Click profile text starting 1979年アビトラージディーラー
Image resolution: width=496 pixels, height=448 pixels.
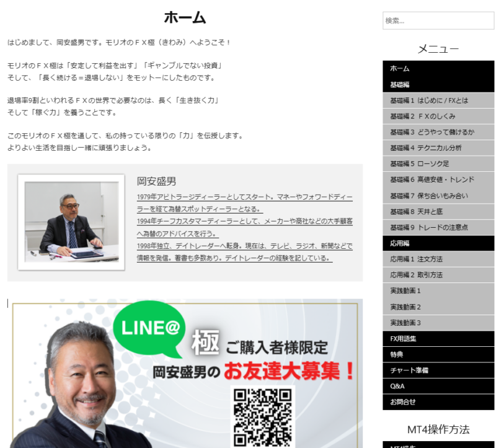[x=244, y=203]
